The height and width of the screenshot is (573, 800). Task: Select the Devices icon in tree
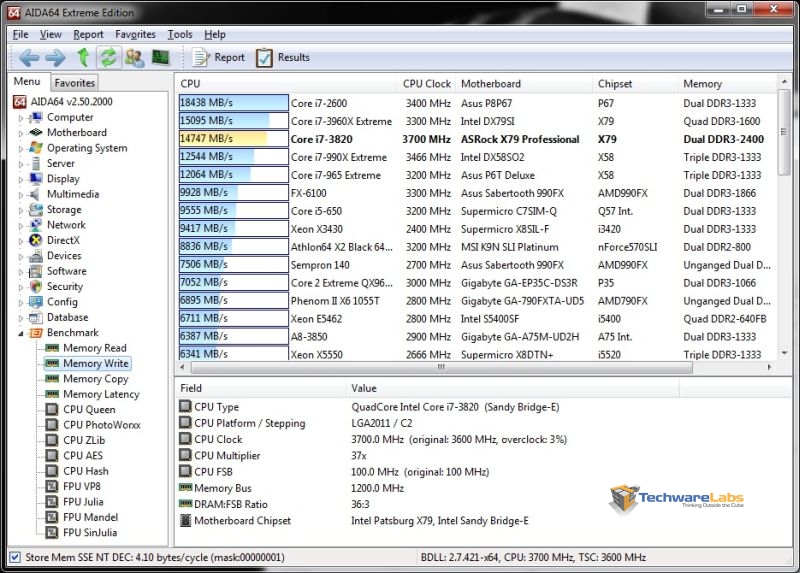pos(36,256)
